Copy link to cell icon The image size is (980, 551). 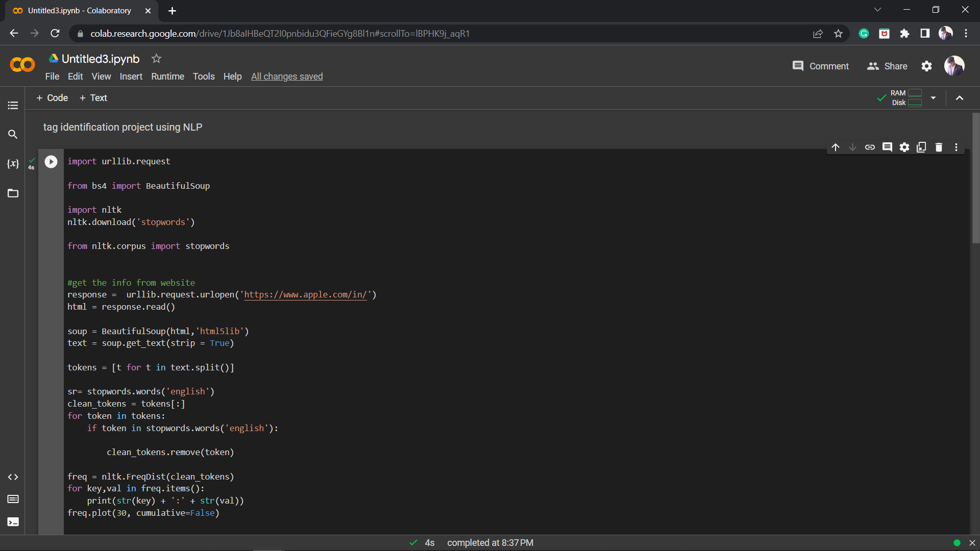click(870, 147)
